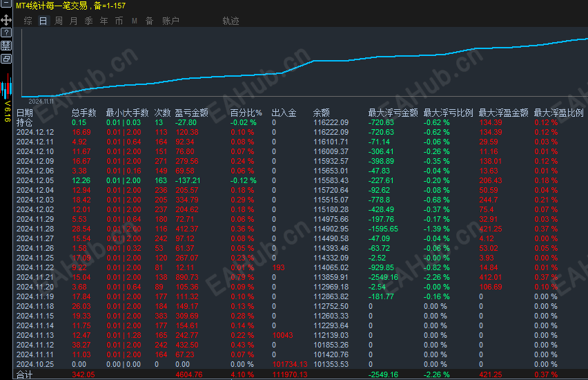Click the 繁 traditional Chinese toggle icon

[6, 46]
